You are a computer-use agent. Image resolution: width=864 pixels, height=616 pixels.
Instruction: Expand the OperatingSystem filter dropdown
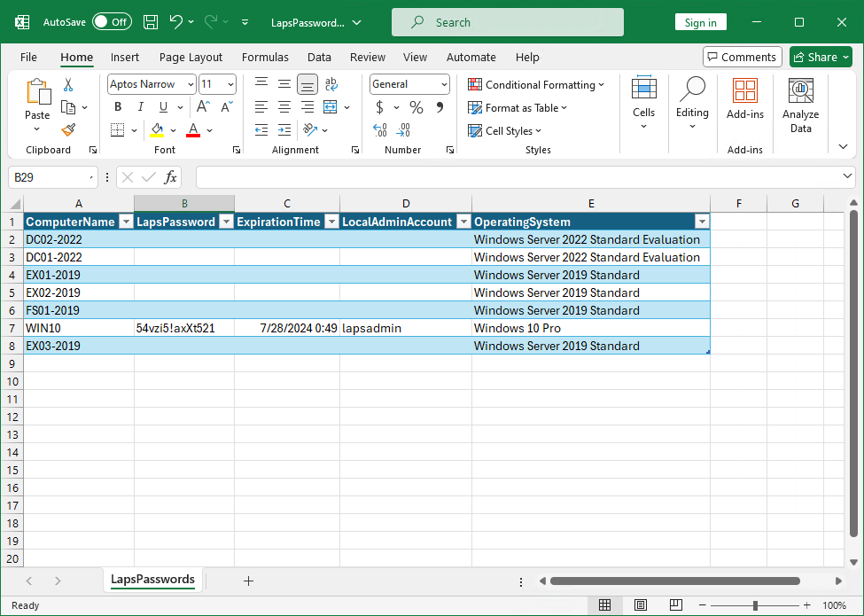pyautogui.click(x=702, y=222)
